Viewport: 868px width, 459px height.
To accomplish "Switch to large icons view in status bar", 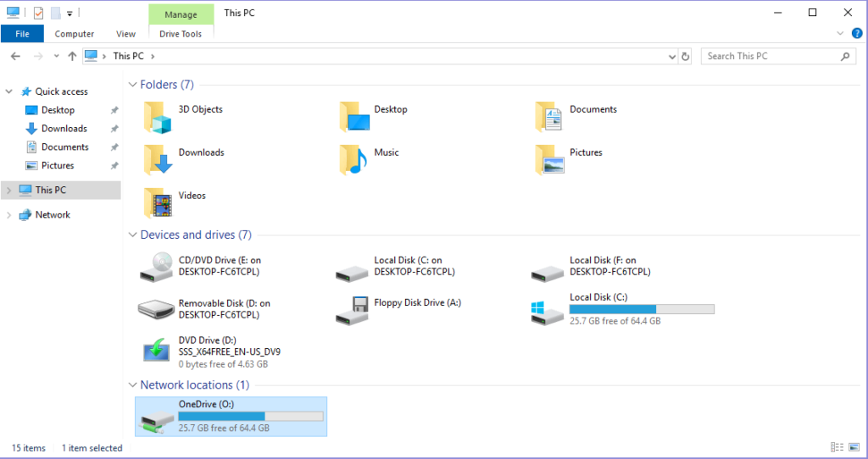I will (x=854, y=447).
